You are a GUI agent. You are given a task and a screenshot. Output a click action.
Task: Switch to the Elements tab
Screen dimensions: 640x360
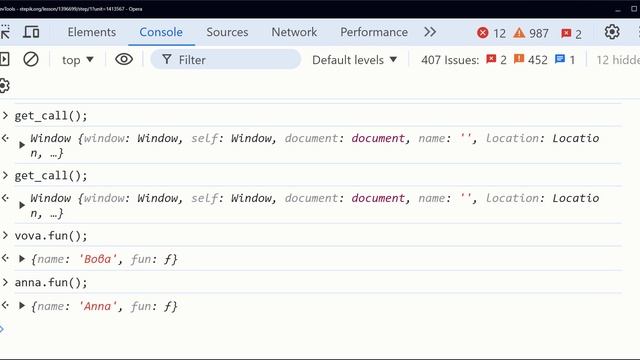pyautogui.click(x=91, y=32)
